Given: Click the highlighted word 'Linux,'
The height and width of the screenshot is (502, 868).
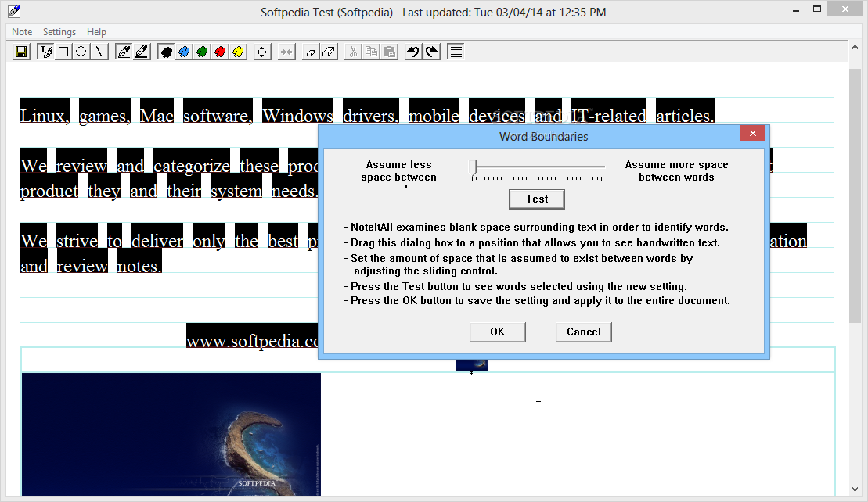Looking at the screenshot, I should pos(45,111).
